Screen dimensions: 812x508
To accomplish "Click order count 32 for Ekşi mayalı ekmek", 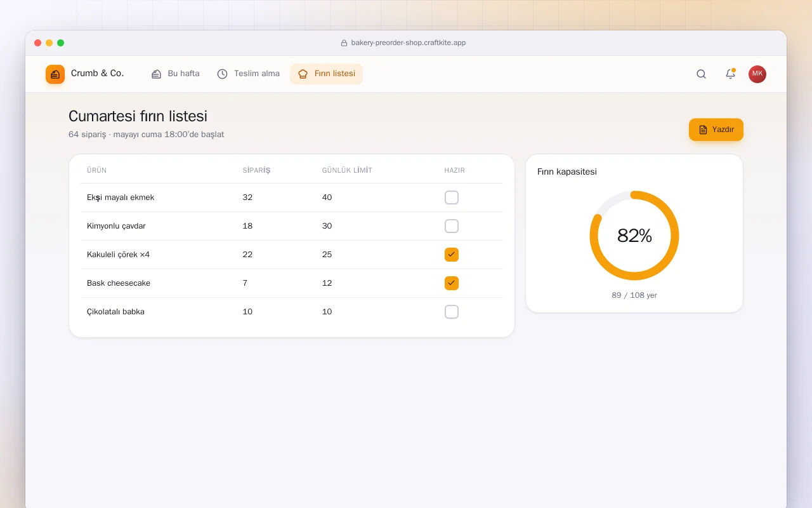I will pos(247,197).
